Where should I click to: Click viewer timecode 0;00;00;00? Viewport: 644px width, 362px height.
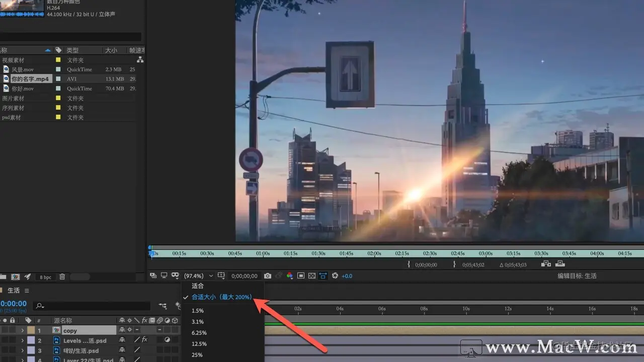245,276
